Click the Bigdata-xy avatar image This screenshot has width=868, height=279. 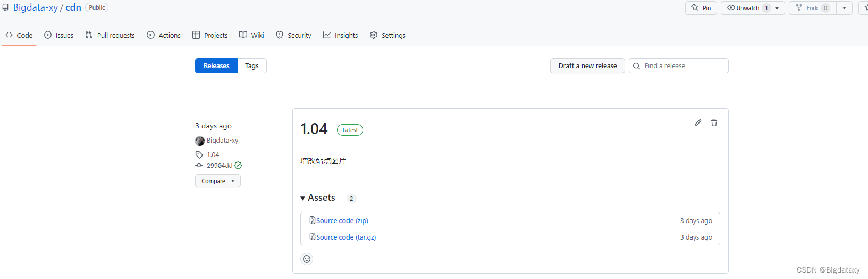[x=200, y=141]
